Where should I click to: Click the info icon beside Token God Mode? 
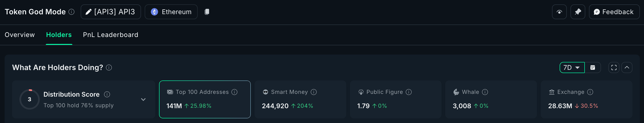click(71, 12)
